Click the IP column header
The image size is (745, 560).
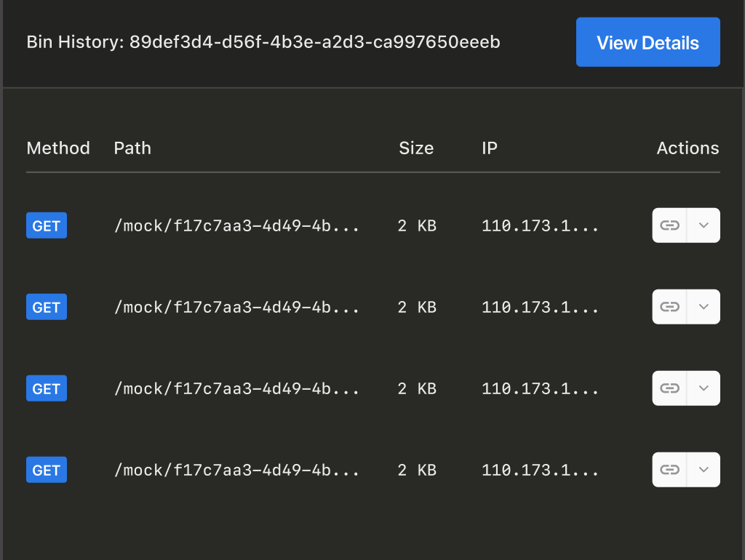click(x=490, y=148)
